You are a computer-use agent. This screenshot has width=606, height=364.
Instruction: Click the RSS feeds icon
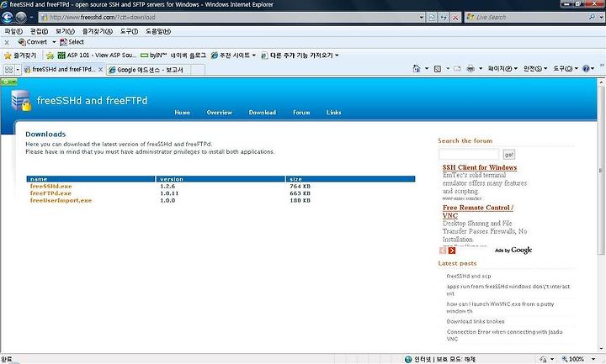tap(438, 69)
